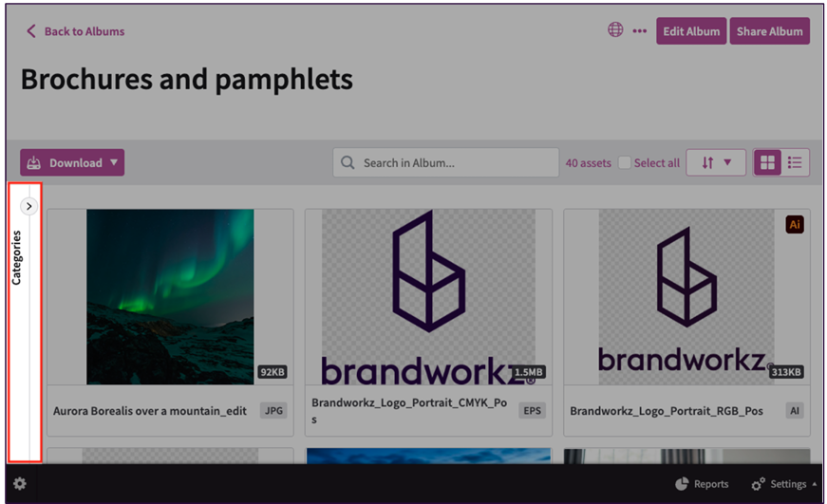The width and height of the screenshot is (827, 504).
Task: Go back to Albums
Action: 75,31
